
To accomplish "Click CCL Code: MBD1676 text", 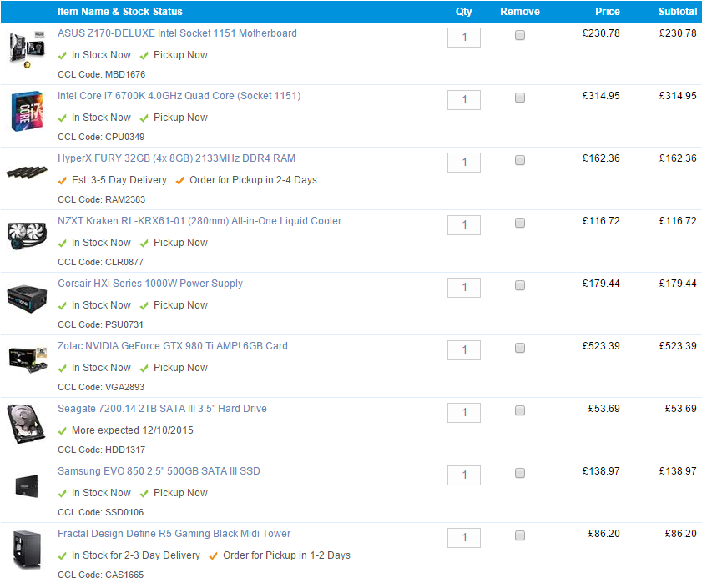I will (x=102, y=74).
